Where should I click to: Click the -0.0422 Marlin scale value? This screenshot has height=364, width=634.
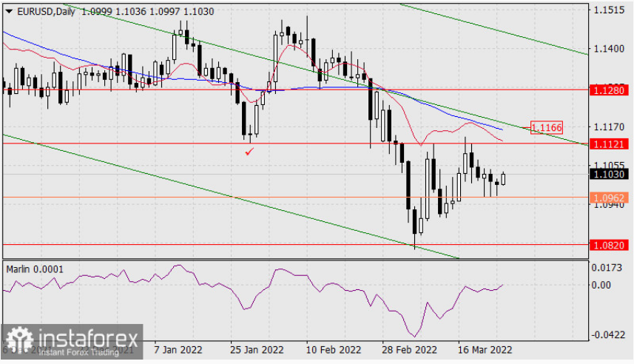(x=607, y=335)
